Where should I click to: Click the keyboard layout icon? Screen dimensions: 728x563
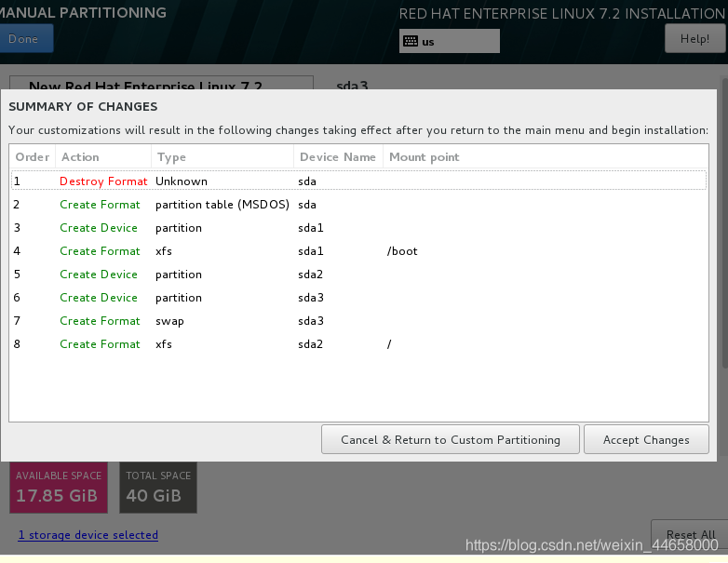tap(411, 41)
